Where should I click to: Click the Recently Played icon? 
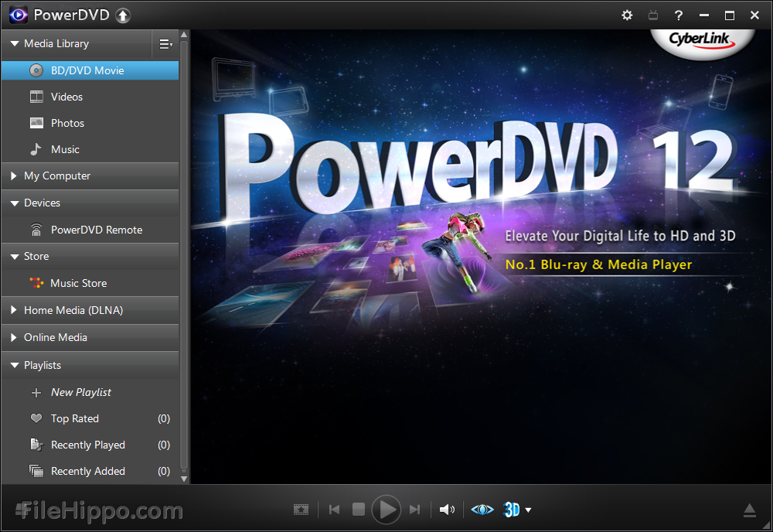click(x=36, y=445)
